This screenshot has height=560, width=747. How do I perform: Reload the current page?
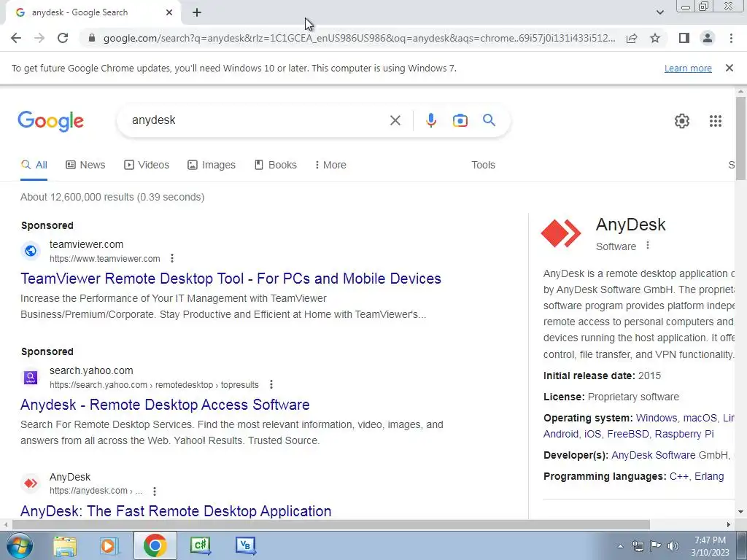click(63, 38)
